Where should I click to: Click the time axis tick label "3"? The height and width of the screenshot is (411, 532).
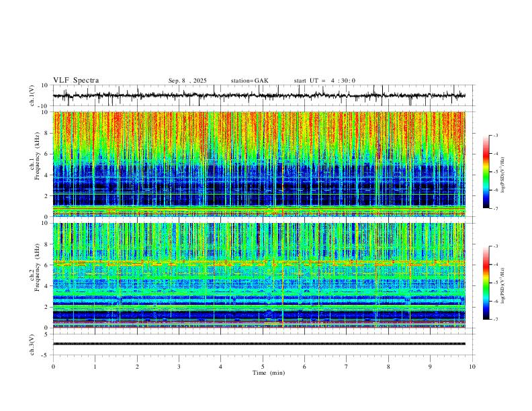click(x=179, y=367)
